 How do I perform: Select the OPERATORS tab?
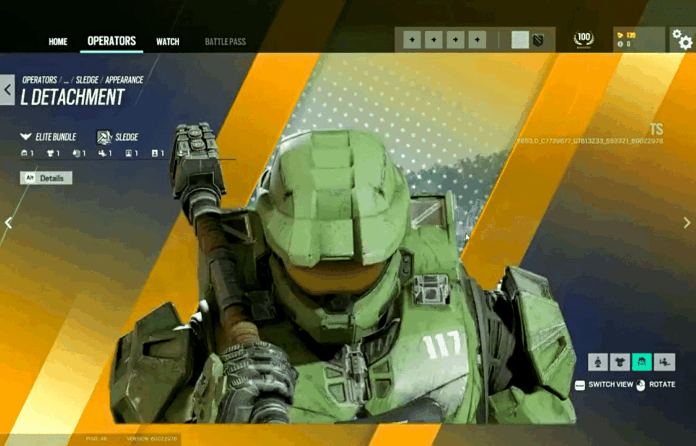pos(111,41)
